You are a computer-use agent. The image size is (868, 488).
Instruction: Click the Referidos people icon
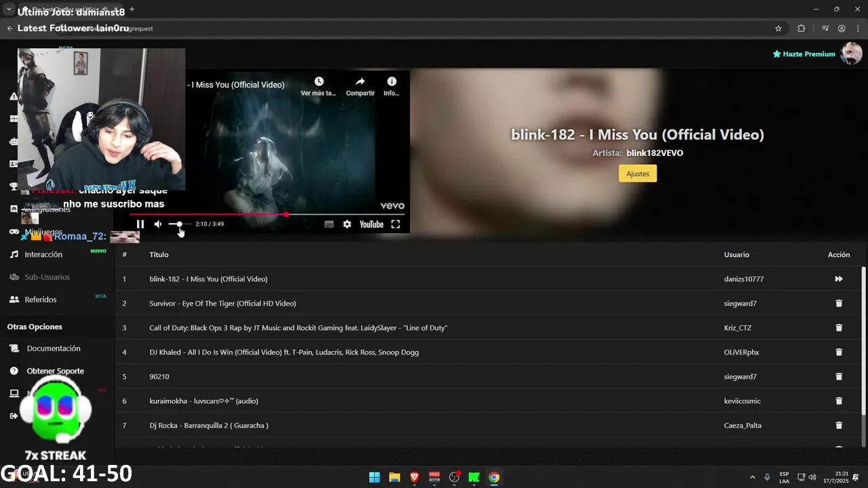click(14, 299)
